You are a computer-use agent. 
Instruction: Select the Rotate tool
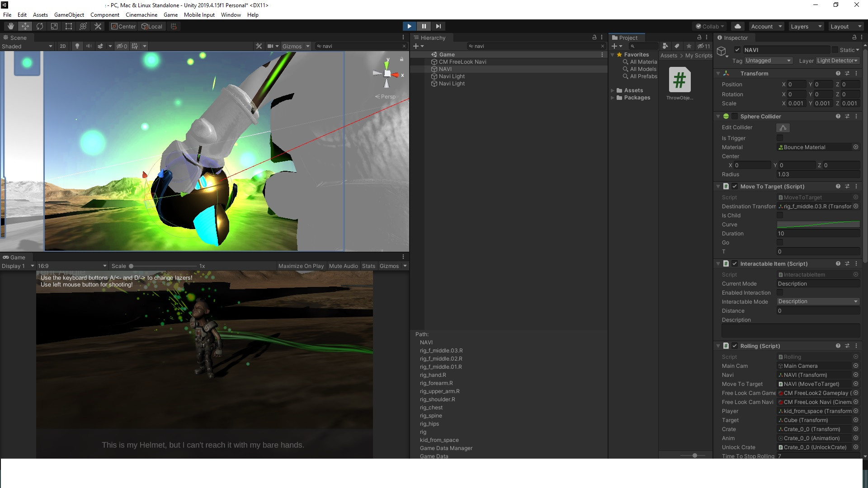point(40,26)
